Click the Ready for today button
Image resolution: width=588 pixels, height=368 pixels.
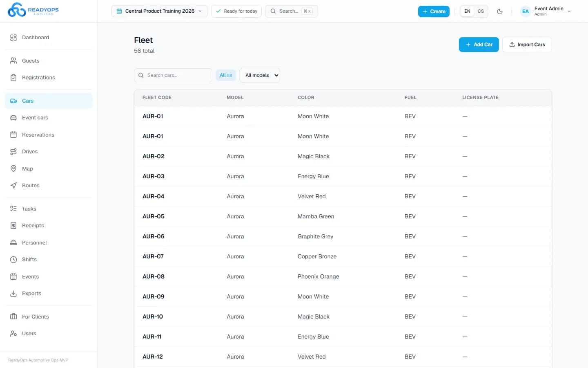tap(236, 11)
